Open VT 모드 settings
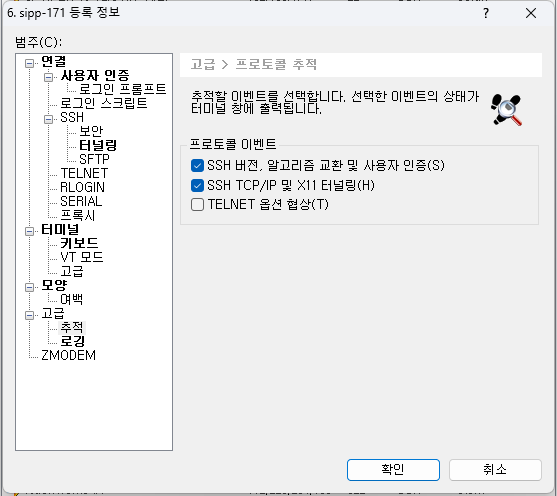This screenshot has height=496, width=557. click(x=82, y=257)
